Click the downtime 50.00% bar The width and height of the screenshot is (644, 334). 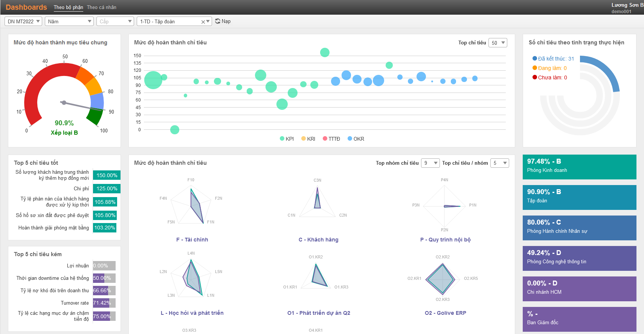pyautogui.click(x=104, y=278)
